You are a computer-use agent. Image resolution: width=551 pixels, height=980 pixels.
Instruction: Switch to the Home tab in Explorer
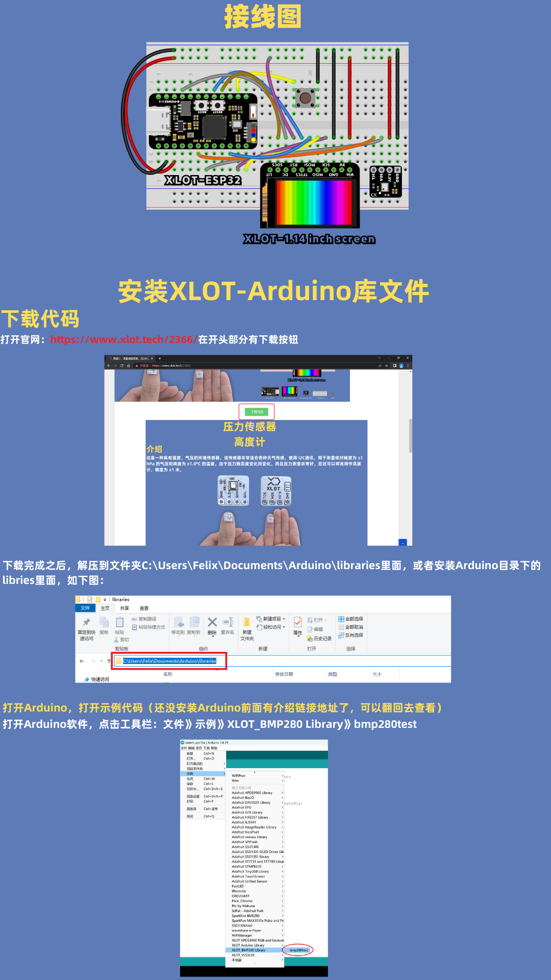click(105, 608)
